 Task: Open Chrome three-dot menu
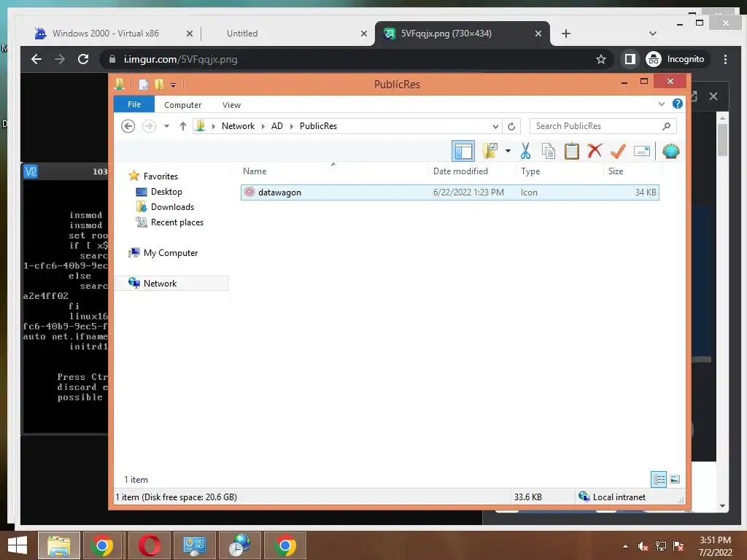725,59
